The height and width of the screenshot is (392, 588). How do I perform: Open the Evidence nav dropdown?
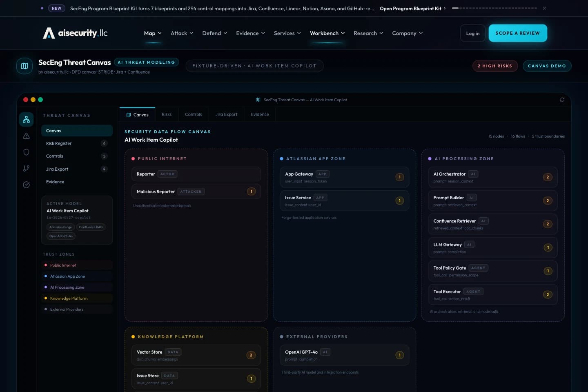250,33
